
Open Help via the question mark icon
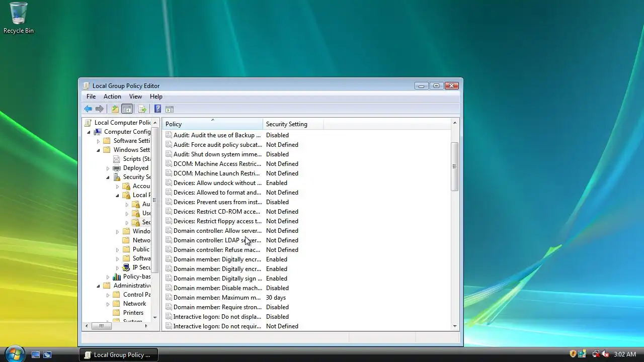click(157, 109)
